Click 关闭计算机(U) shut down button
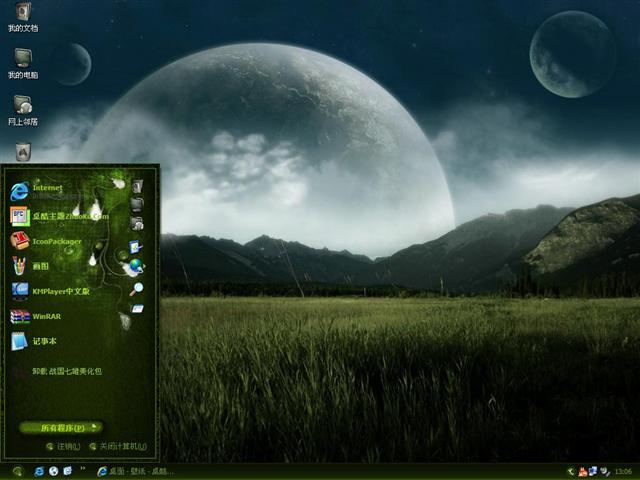 pos(118,446)
